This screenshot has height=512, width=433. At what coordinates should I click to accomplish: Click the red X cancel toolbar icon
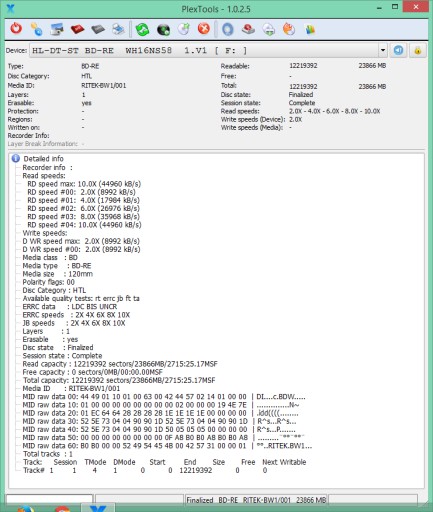(204, 29)
